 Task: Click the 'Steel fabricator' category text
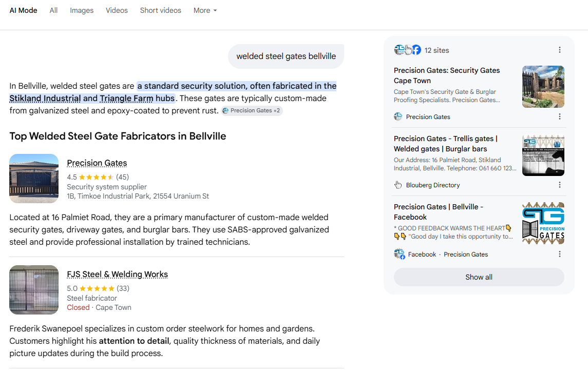click(92, 298)
